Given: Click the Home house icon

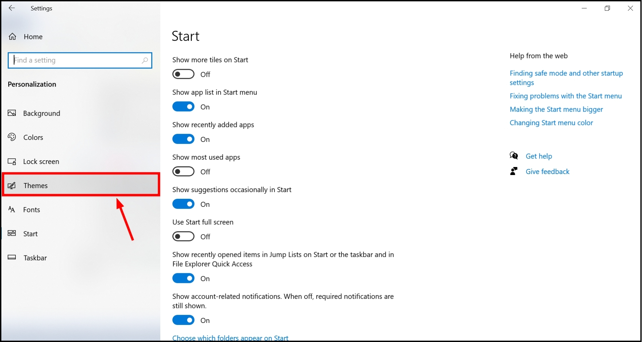Looking at the screenshot, I should pyautogui.click(x=12, y=37).
